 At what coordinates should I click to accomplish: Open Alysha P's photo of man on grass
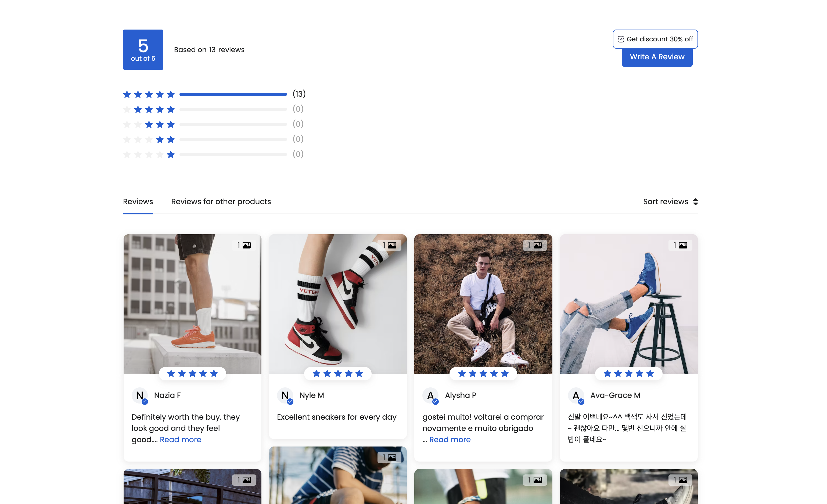tap(483, 304)
